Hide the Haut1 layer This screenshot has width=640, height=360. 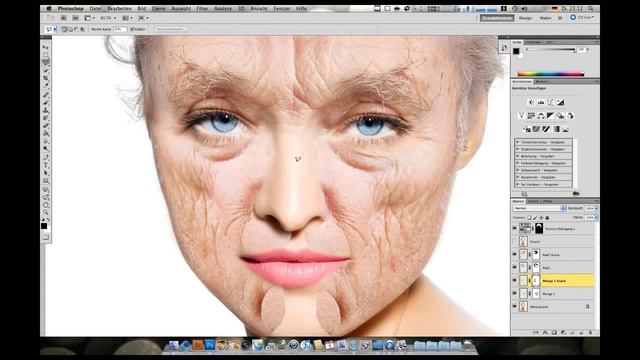pyautogui.click(x=515, y=267)
